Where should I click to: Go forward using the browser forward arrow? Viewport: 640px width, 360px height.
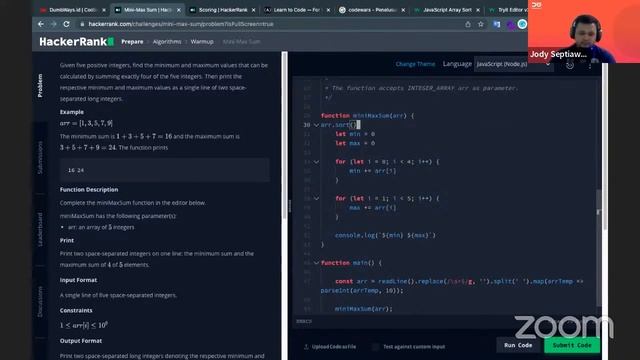click(x=53, y=24)
